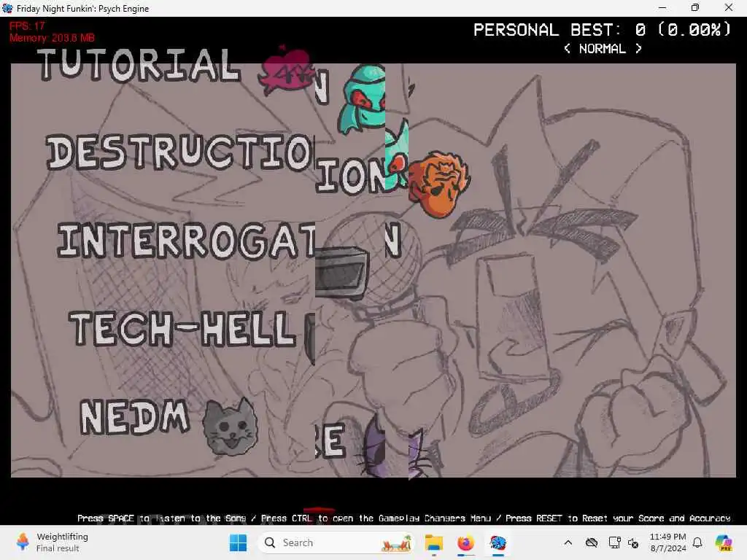
Task: Click the taskbar Search box
Action: coord(336,542)
